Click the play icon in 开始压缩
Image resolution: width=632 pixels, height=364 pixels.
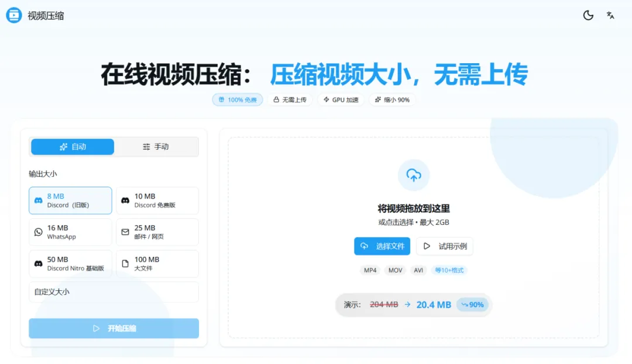point(96,328)
